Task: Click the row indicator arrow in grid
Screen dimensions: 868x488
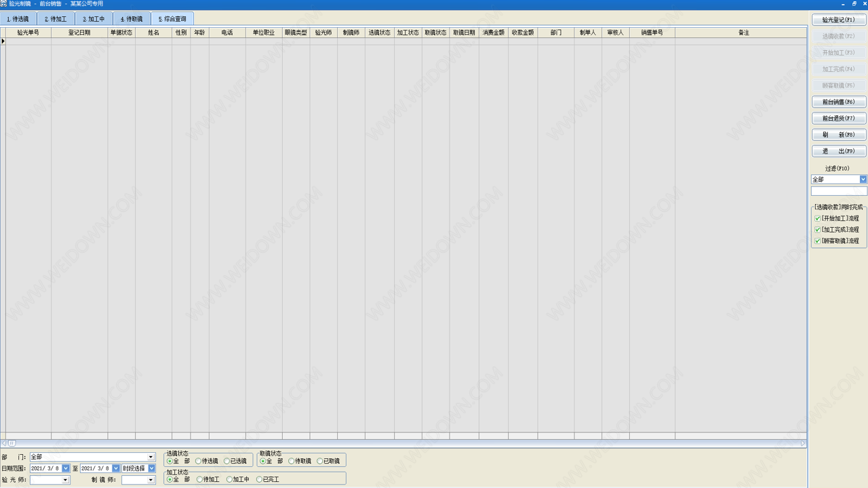Action: (3, 41)
